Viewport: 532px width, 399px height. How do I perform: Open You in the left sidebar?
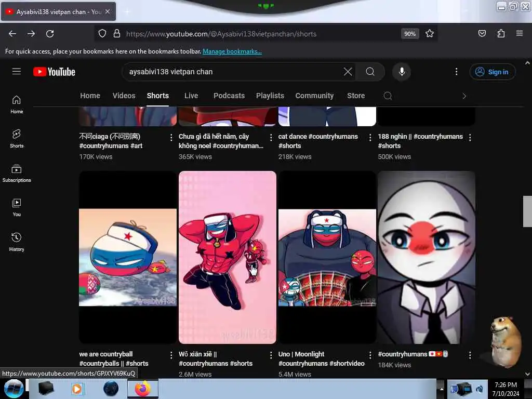tap(17, 208)
